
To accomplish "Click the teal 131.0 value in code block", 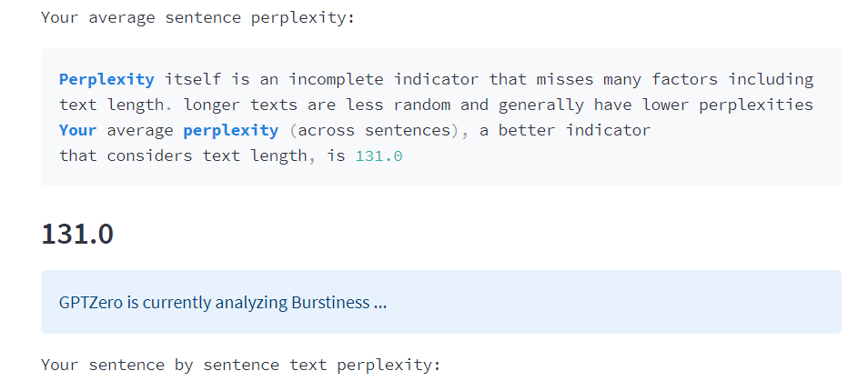I will [379, 155].
